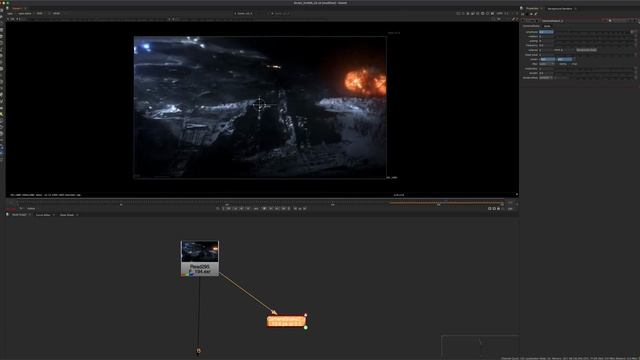Viewport: 640px width, 360px height.
Task: Select the orange highlighted node in graph
Action: (286, 321)
